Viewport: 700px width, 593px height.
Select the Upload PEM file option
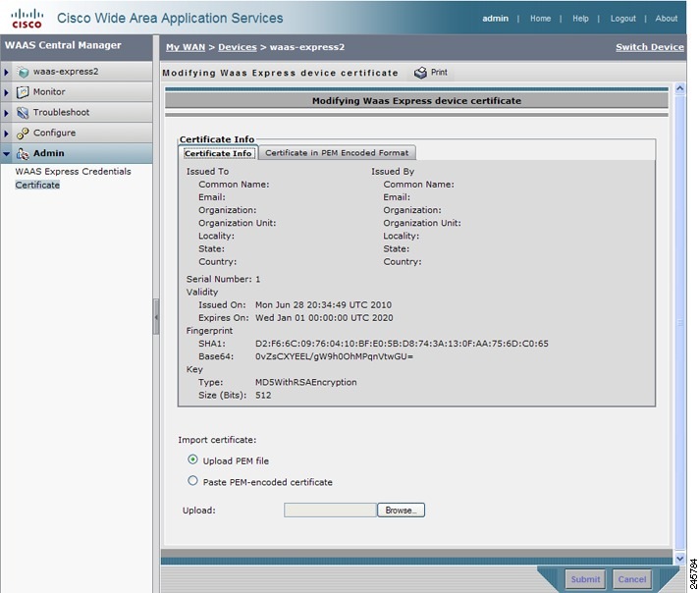click(x=192, y=459)
